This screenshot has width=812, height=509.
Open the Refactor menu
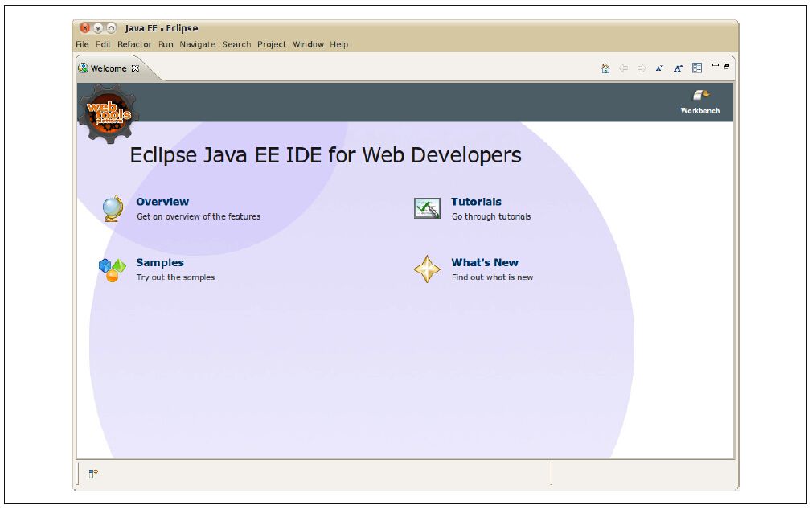click(x=134, y=44)
